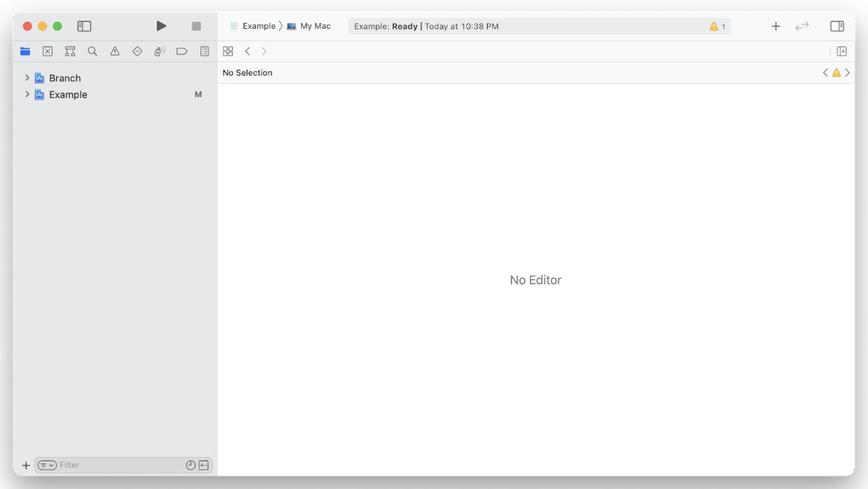Zoom the window with green button
Viewport: 868px width, 489px height.
pyautogui.click(x=57, y=26)
